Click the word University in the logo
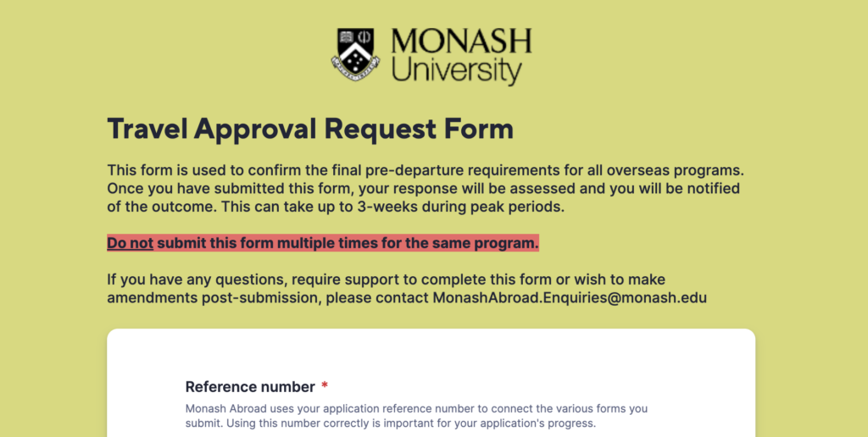 click(x=456, y=70)
